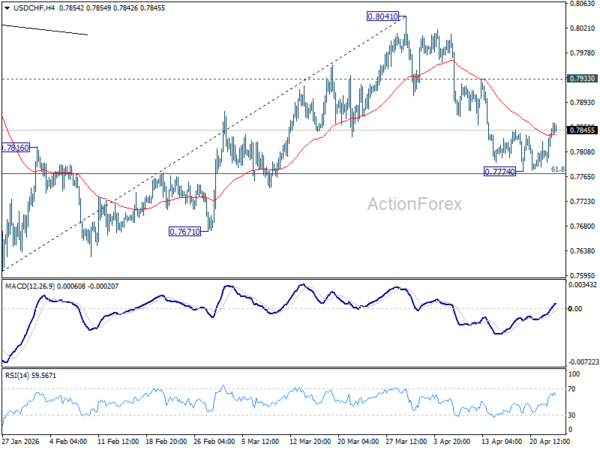This screenshot has width=600, height=450.
Task: Click the 0.77230 price axis value
Action: (x=582, y=202)
